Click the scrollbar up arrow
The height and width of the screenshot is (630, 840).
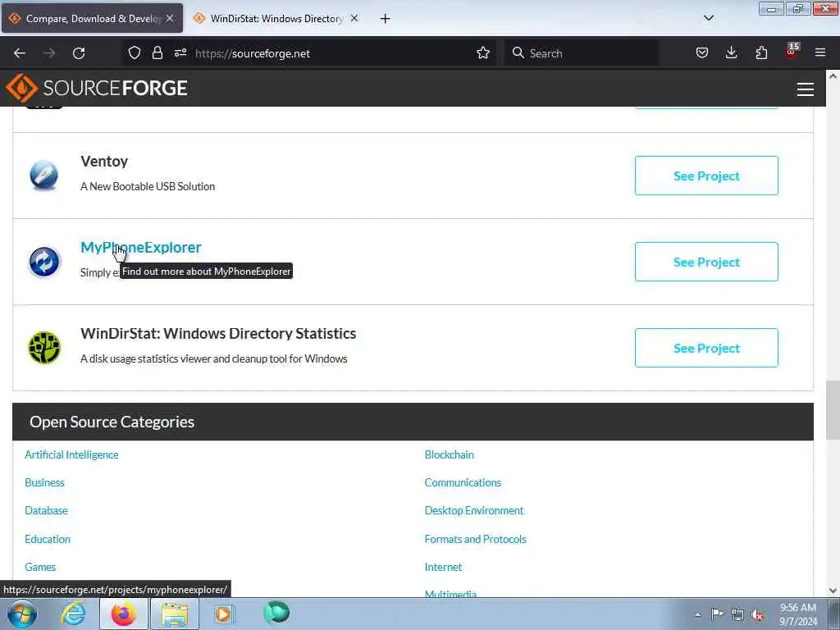(x=833, y=76)
